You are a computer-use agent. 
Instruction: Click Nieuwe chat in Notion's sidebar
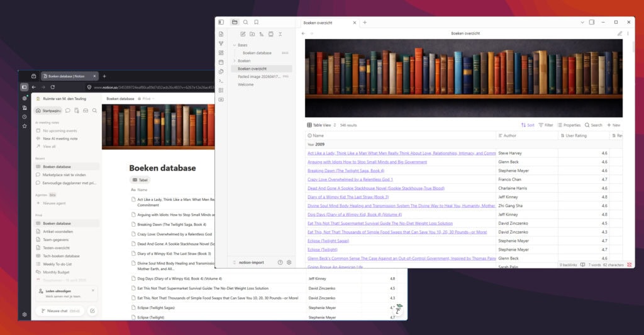60,310
